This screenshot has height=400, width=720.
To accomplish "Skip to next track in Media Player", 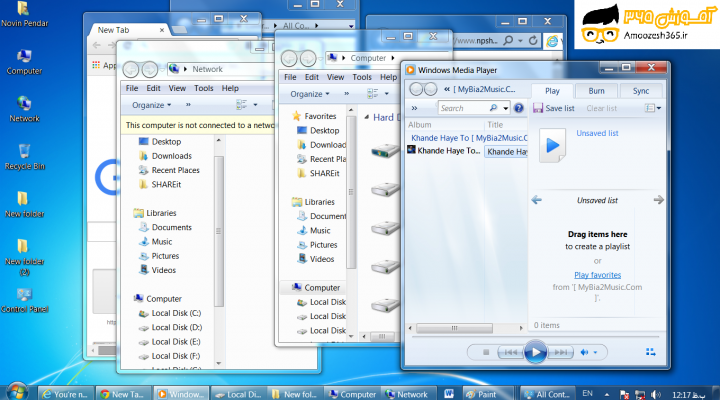I will tap(560, 352).
